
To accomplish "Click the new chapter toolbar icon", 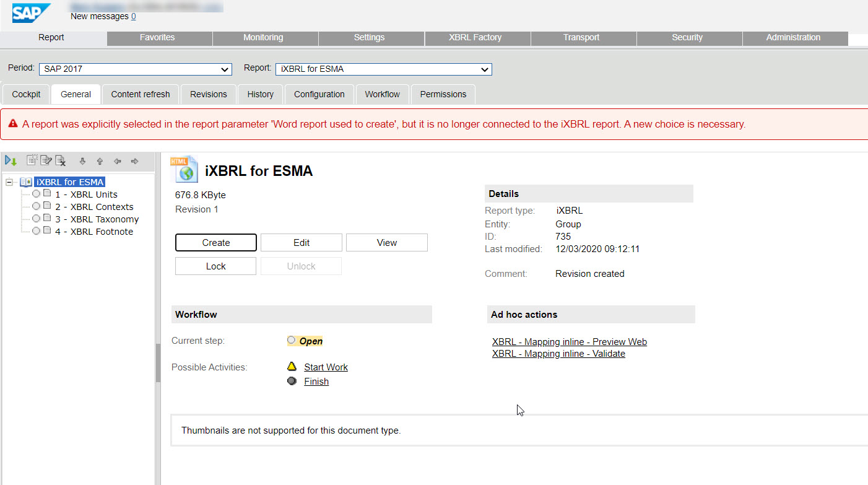I will point(32,161).
